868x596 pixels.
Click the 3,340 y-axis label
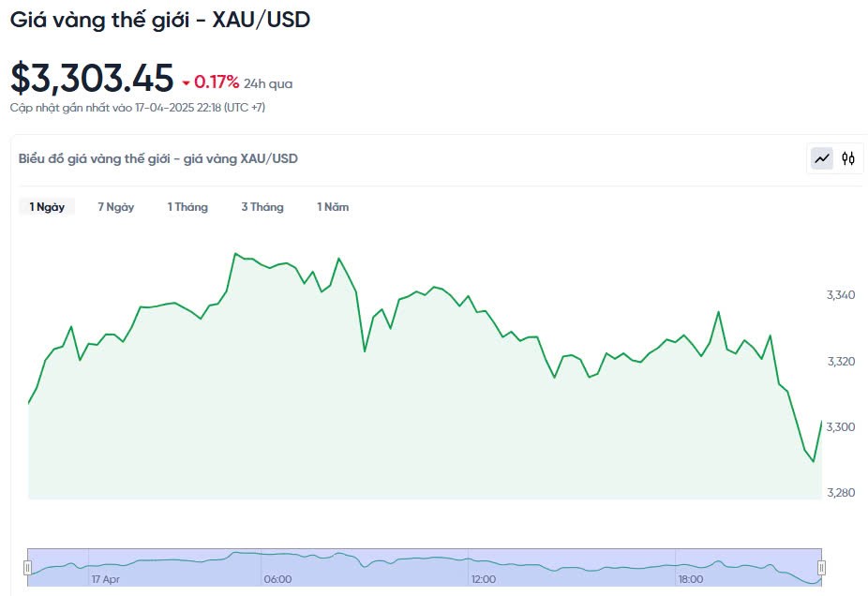click(x=841, y=295)
